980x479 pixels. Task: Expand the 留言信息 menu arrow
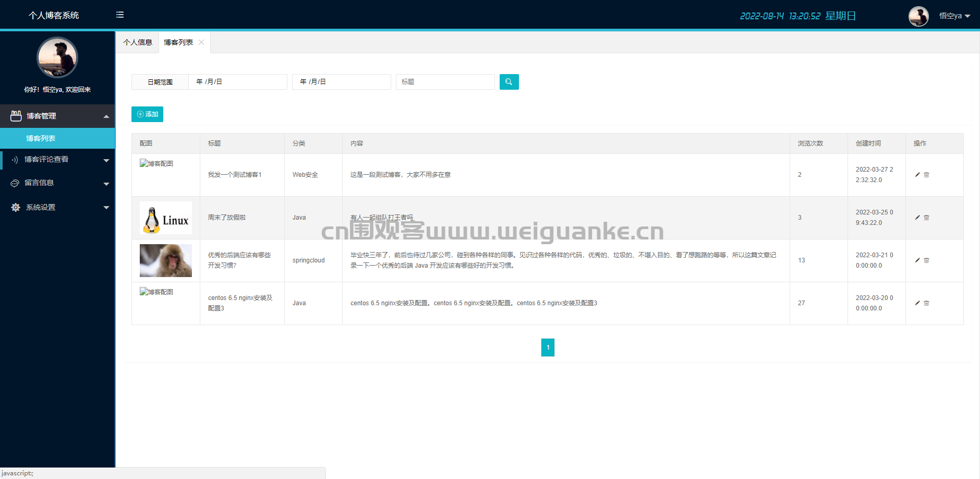click(x=106, y=184)
